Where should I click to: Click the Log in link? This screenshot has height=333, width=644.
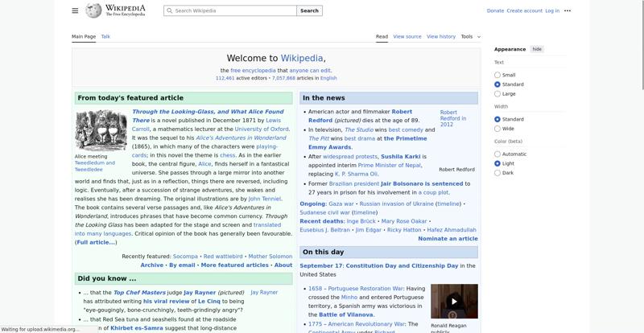(x=552, y=10)
